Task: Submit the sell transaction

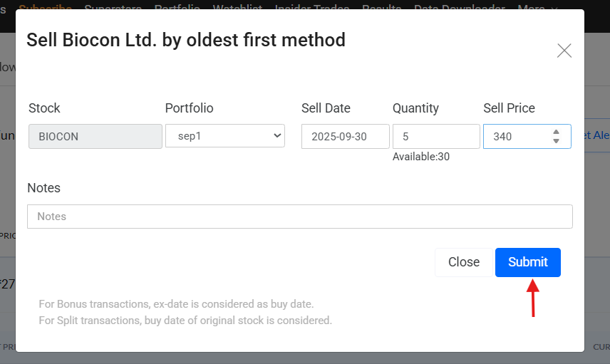Action: [x=527, y=262]
